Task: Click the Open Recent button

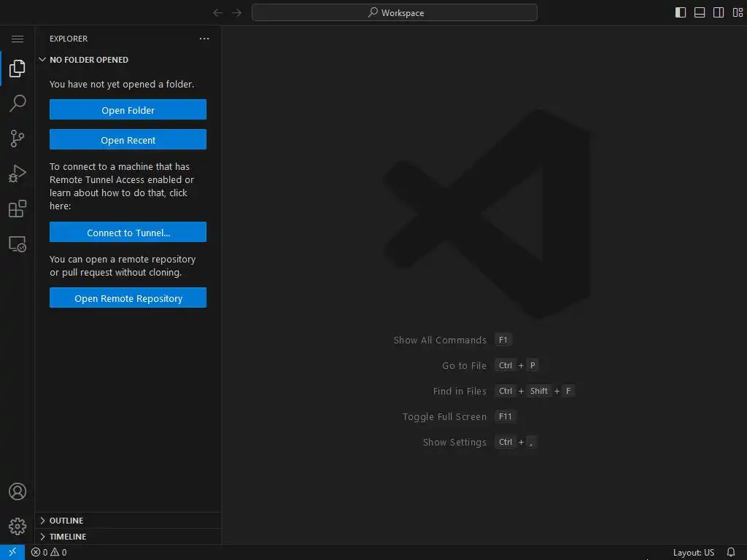Action: [x=128, y=140]
